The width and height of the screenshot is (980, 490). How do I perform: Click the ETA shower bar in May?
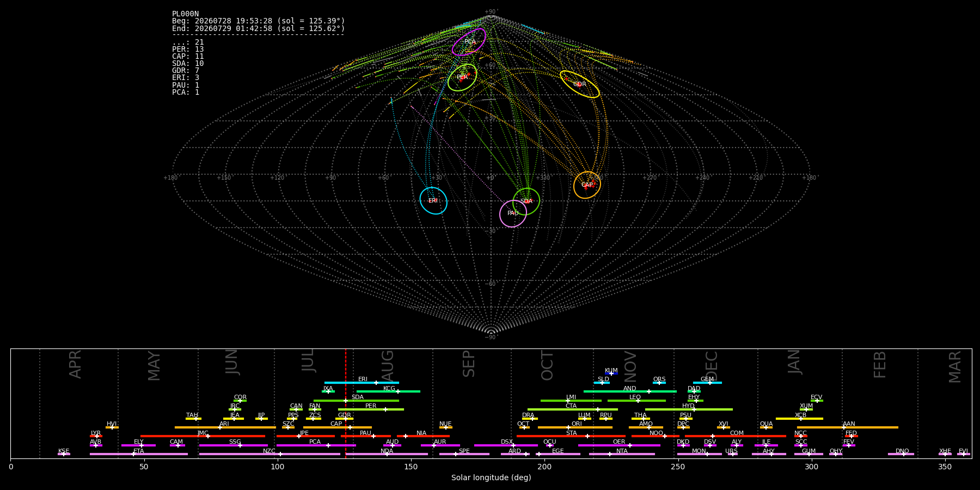[139, 454]
